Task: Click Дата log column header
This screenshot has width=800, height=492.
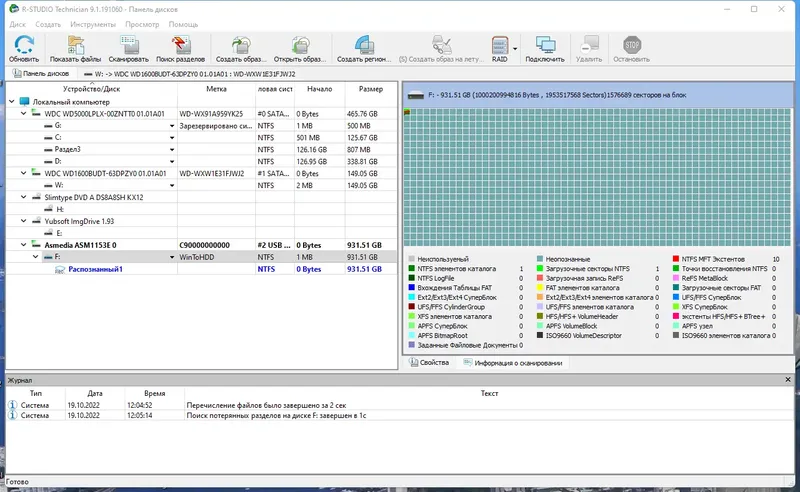Action: 94,393
